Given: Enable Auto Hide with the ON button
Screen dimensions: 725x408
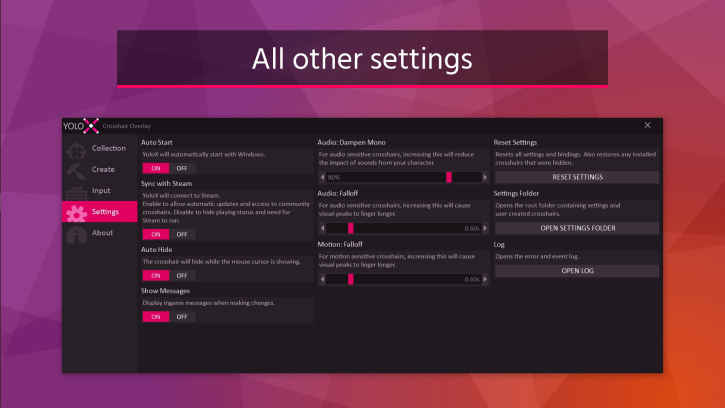Looking at the screenshot, I should [x=155, y=275].
